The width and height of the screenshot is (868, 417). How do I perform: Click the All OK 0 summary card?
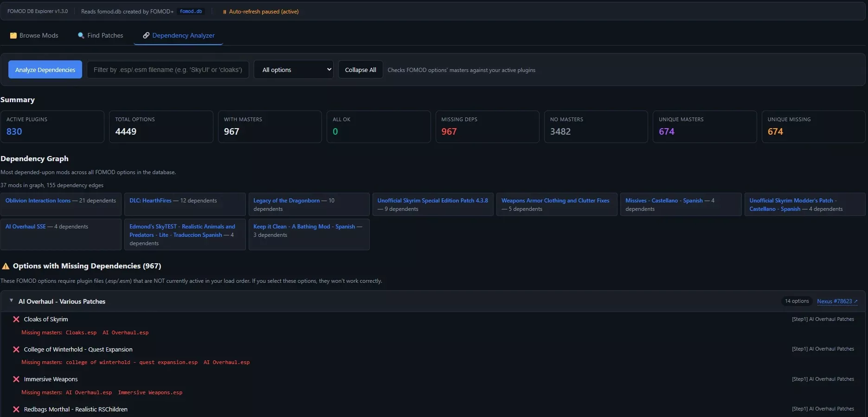pos(379,127)
